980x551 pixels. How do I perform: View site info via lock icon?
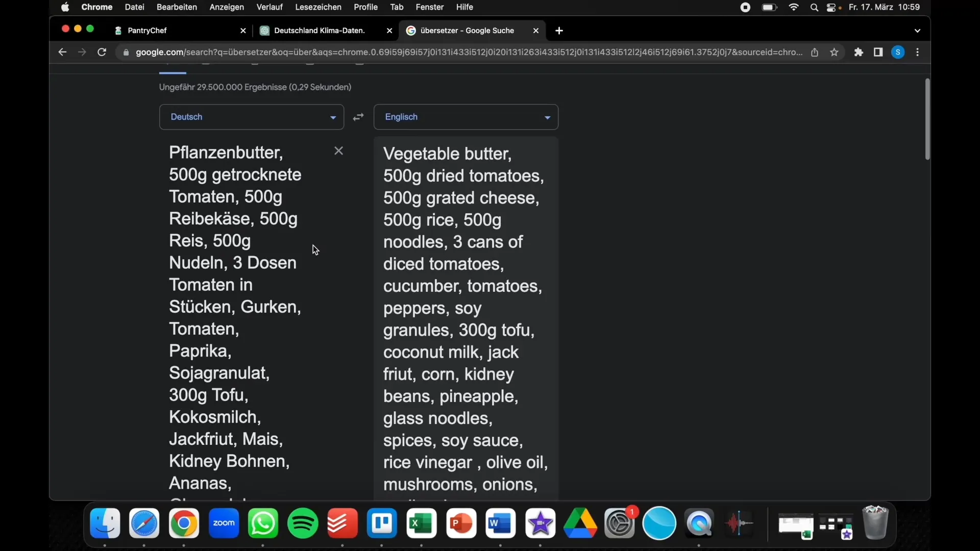126,52
